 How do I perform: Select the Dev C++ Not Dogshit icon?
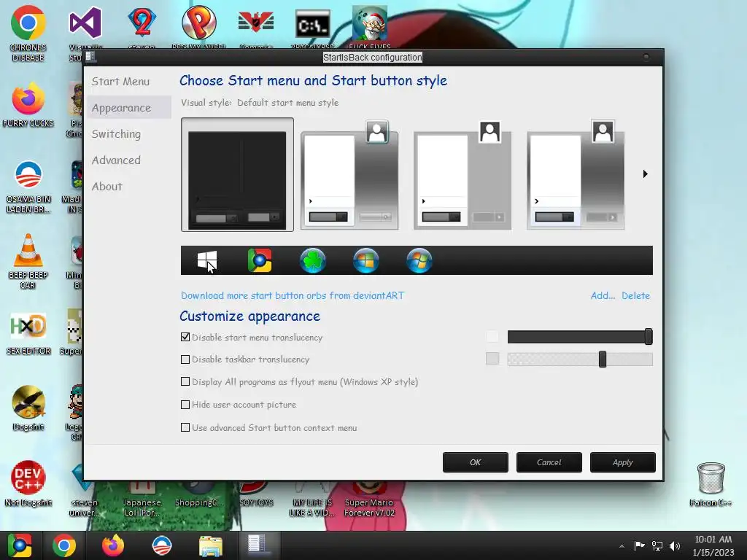coord(28,483)
